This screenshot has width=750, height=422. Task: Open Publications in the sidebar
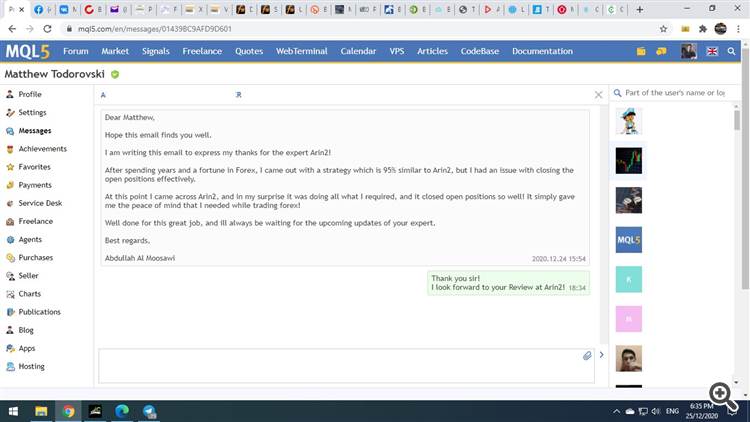tap(33, 312)
